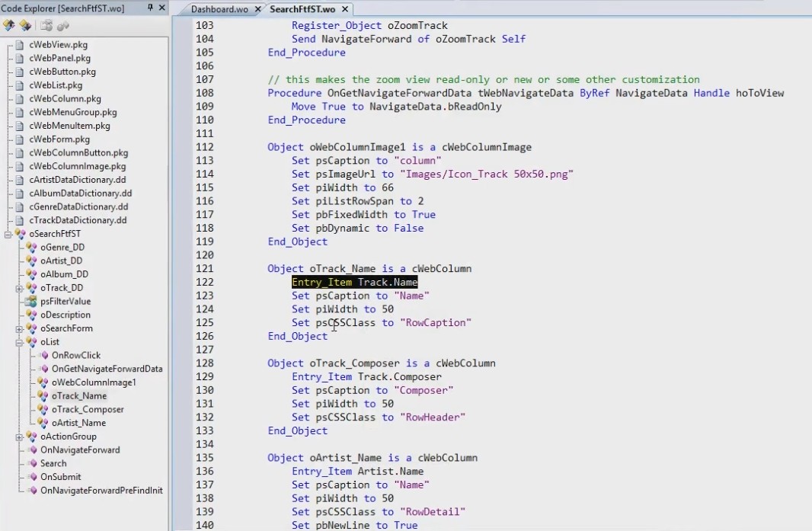Click the file icon beside cWebView.pkg
The image size is (812, 531).
point(20,45)
